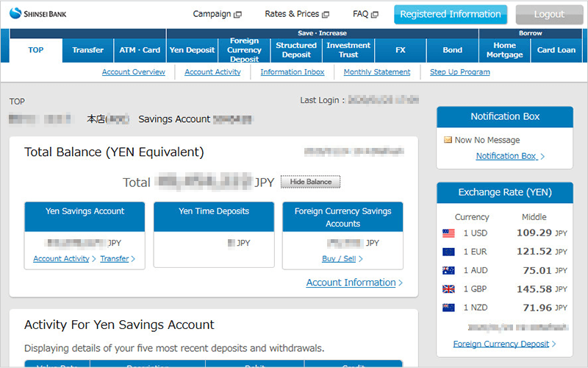Switch to the Transfer tab
The width and height of the screenshot is (588, 368).
coord(88,50)
